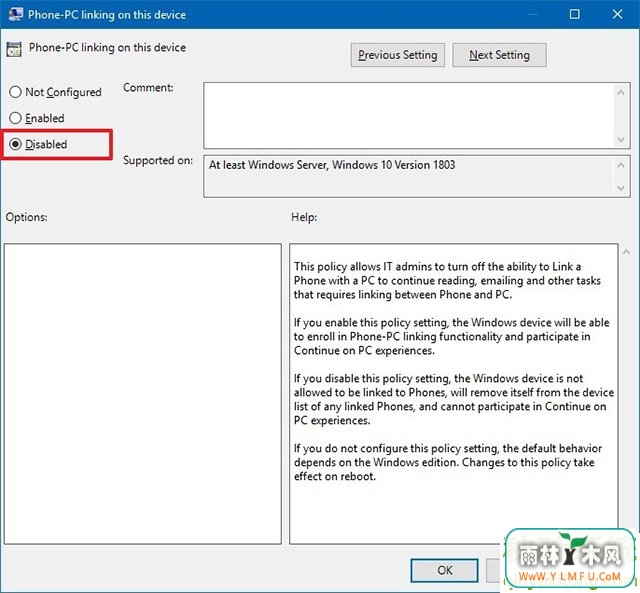
Task: Click the Help panel scroll up arrow
Action: [x=626, y=253]
